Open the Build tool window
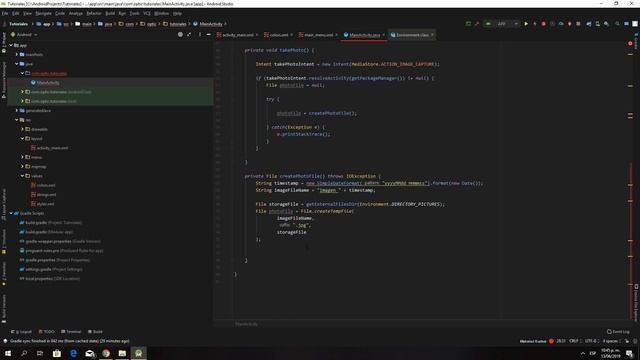The image size is (640, 360). pos(96,331)
